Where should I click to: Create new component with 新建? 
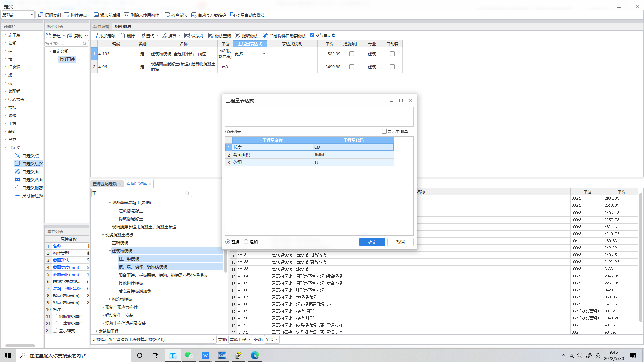(54, 36)
